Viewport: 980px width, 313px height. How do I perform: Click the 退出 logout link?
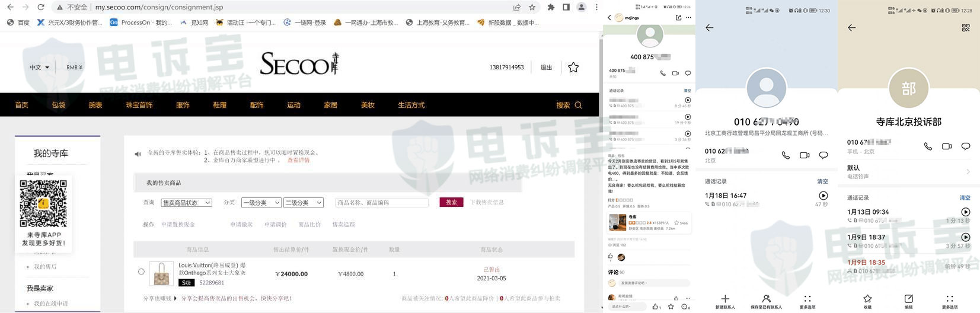(546, 68)
